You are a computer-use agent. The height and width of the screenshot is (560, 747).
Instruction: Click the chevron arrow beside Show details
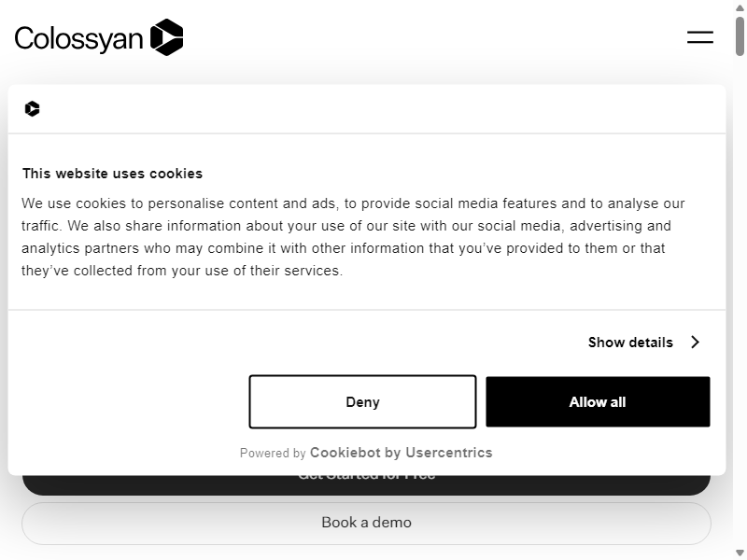[695, 342]
